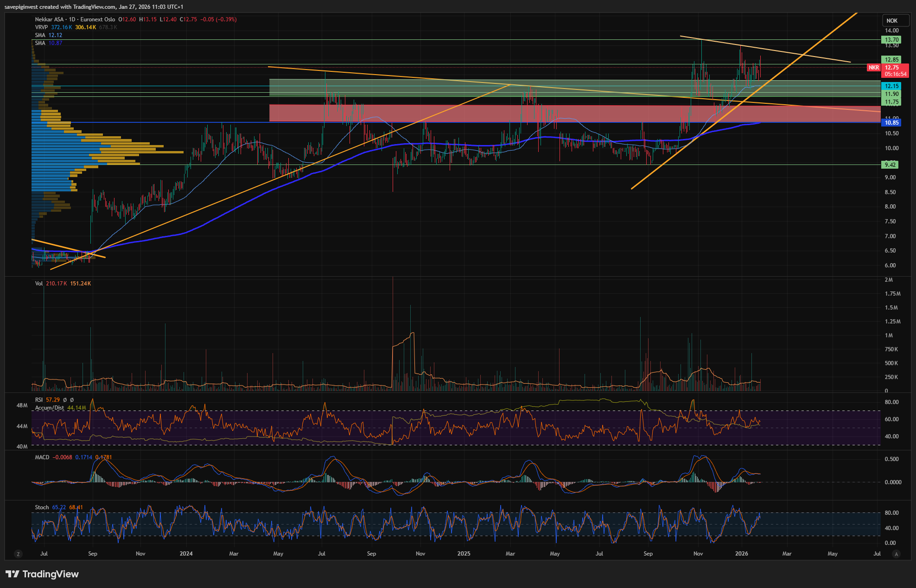Click the red NKR symbol price label

point(873,68)
